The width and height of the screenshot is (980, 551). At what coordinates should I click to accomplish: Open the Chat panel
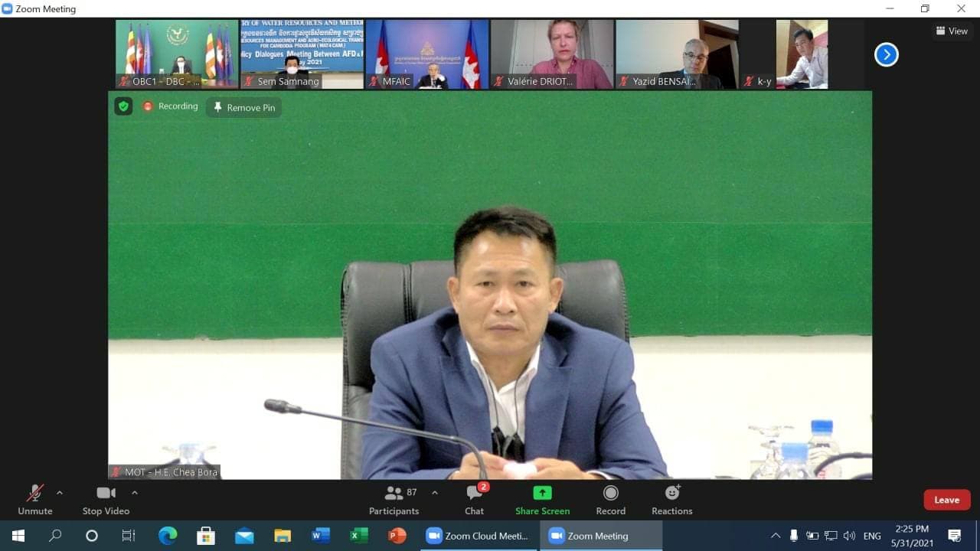pyautogui.click(x=474, y=500)
